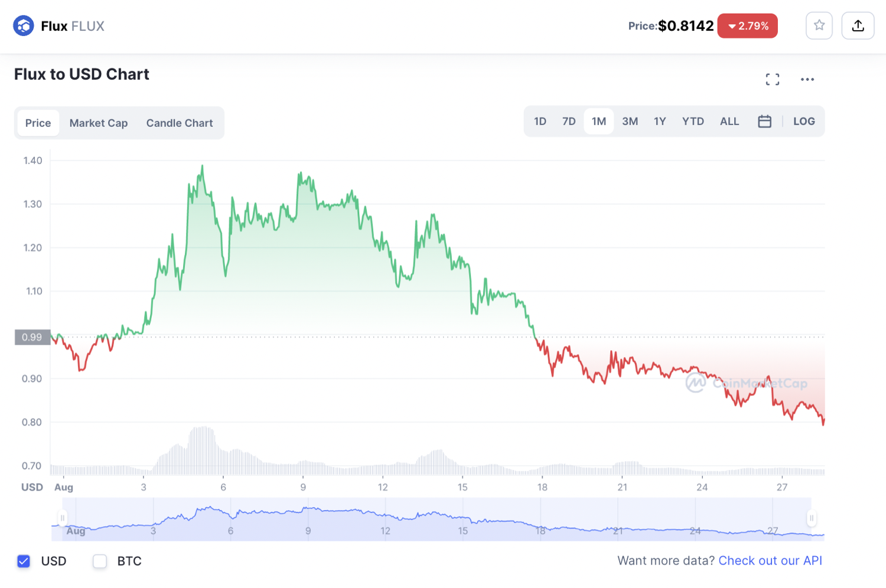Toggle LOG scale on the chart
Screen dimensions: 886x588
pyautogui.click(x=803, y=122)
